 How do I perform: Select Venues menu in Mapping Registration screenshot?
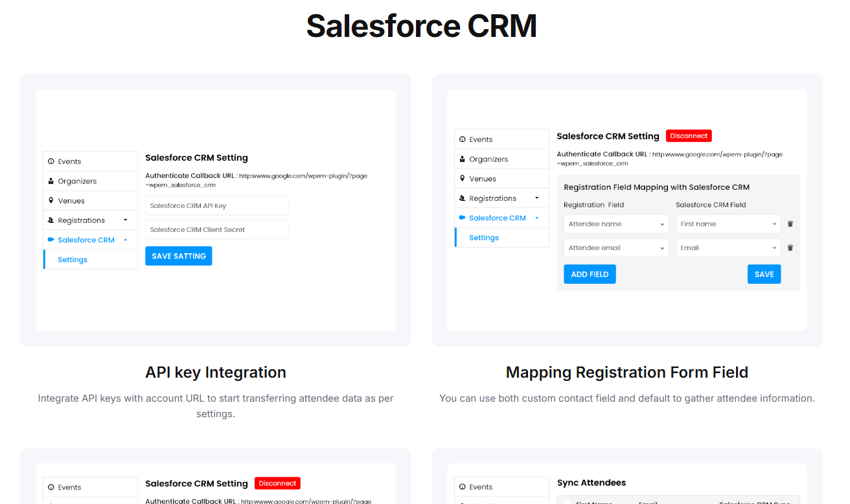[x=502, y=179]
